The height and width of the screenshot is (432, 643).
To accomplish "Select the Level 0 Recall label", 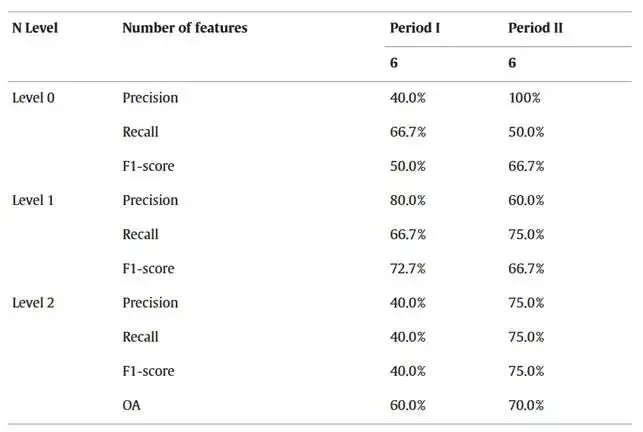I will click(140, 132).
